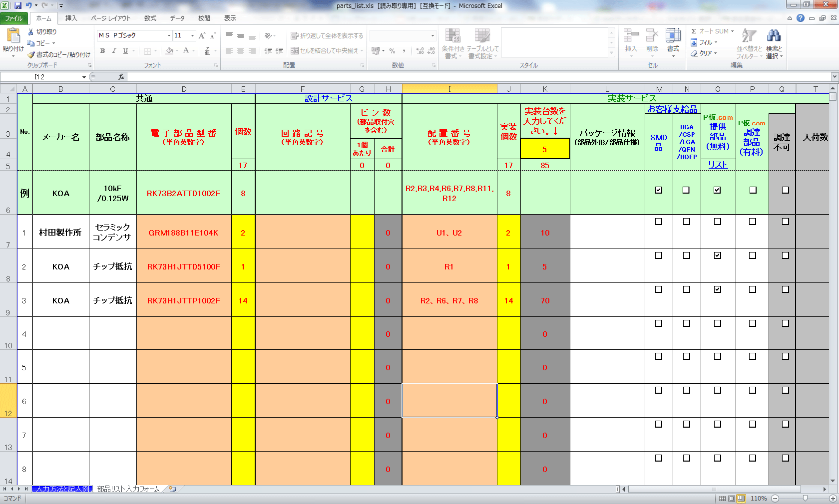Check the SMD checkbox for GRM188B11E104K row
This screenshot has height=504, width=839.
tap(659, 222)
